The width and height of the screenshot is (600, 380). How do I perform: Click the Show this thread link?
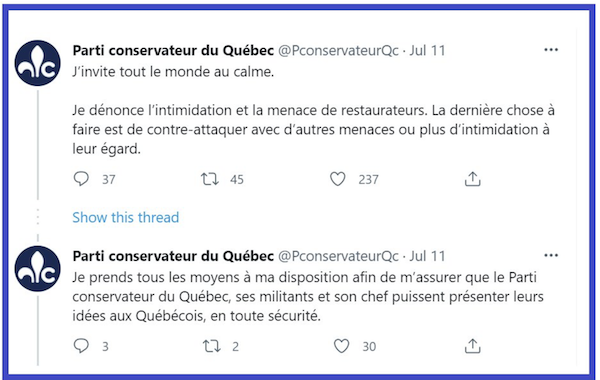tap(126, 217)
